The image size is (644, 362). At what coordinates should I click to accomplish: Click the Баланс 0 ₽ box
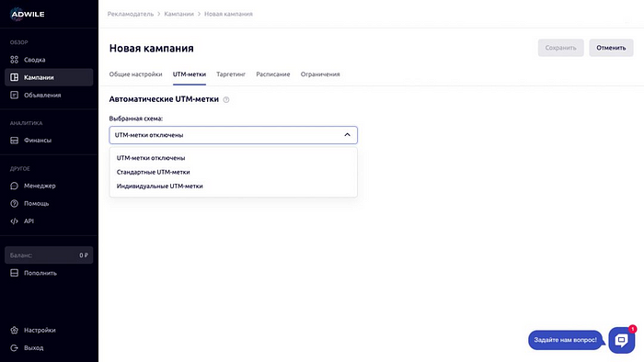pyautogui.click(x=49, y=255)
